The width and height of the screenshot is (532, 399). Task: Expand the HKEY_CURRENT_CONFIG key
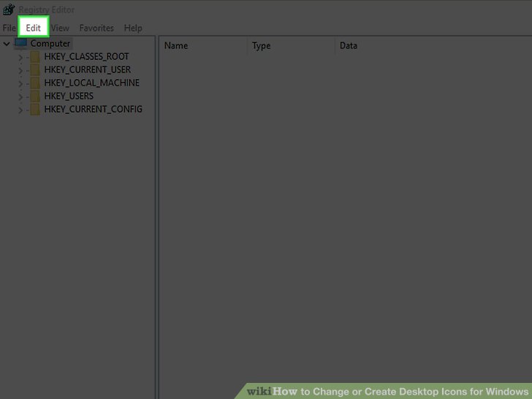[20, 110]
